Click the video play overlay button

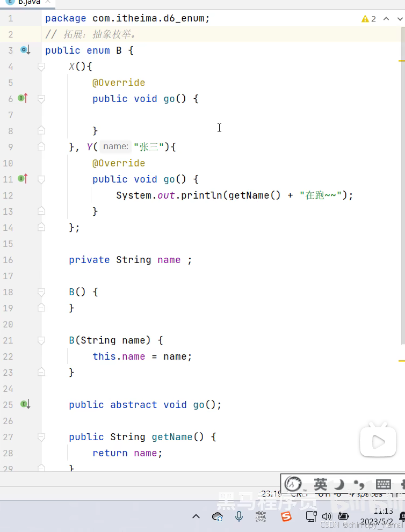(x=378, y=441)
